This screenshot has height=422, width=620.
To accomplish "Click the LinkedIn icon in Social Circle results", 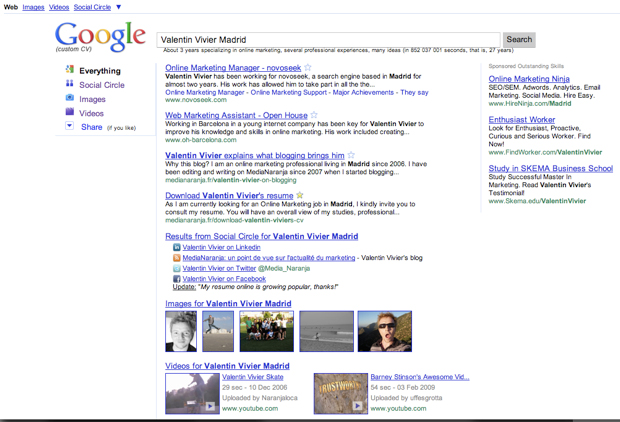I will click(177, 247).
